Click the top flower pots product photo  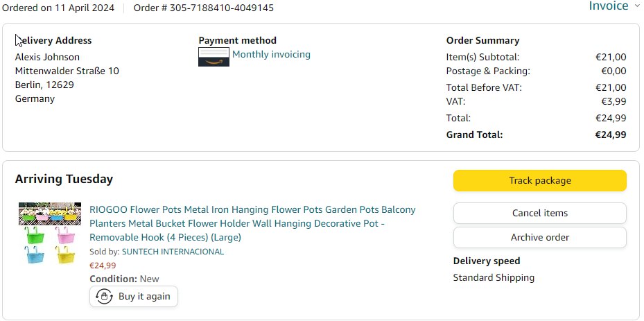(49, 214)
